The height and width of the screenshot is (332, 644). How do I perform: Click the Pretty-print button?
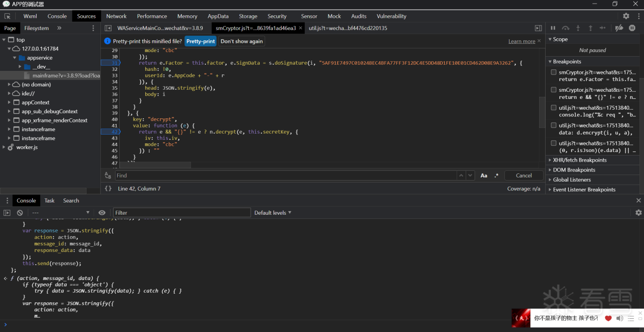tap(200, 41)
